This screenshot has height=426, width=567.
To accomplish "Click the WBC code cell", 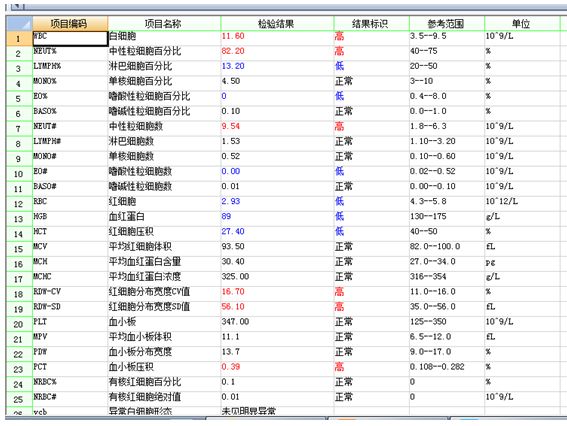I will pyautogui.click(x=70, y=39).
